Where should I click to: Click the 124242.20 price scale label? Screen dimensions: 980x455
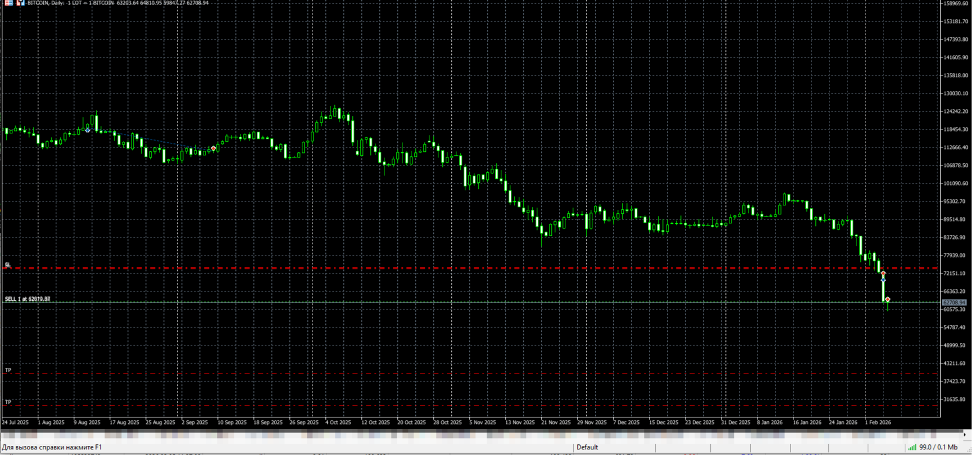pos(956,111)
